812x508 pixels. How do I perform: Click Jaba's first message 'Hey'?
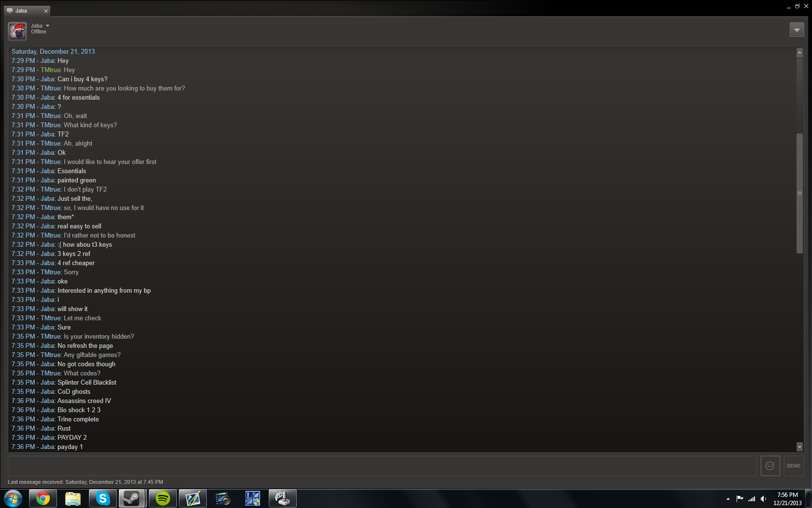pyautogui.click(x=63, y=61)
